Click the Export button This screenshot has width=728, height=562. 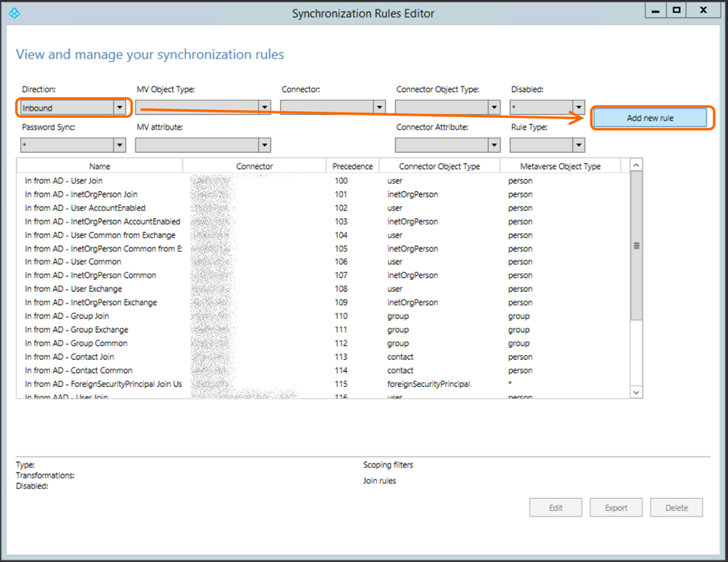tap(616, 508)
